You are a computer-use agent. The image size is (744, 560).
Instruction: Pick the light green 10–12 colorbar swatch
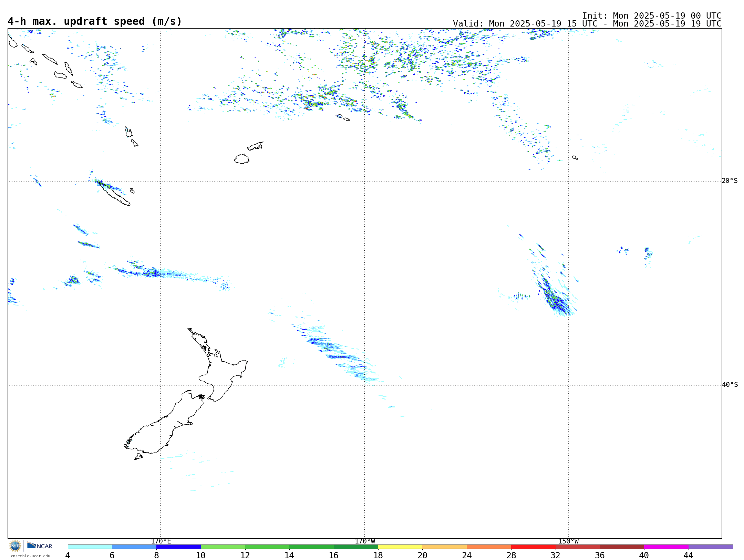coord(223,547)
